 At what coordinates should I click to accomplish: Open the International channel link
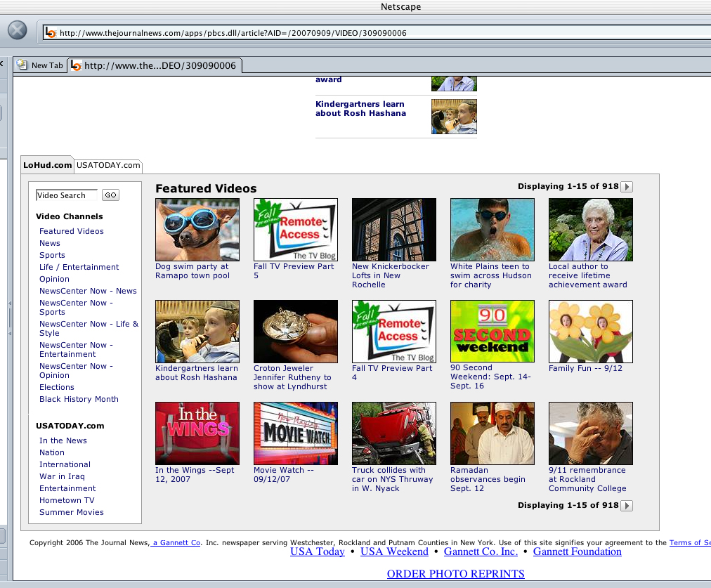pyautogui.click(x=65, y=464)
